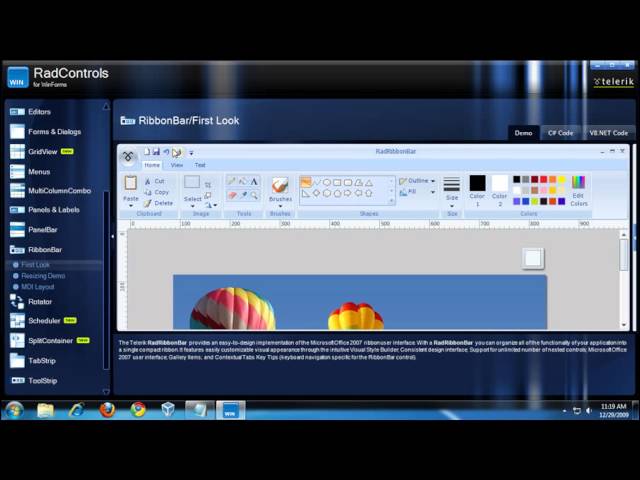640x480 pixels.
Task: Choose the Select rectangle tool
Action: tap(192, 182)
